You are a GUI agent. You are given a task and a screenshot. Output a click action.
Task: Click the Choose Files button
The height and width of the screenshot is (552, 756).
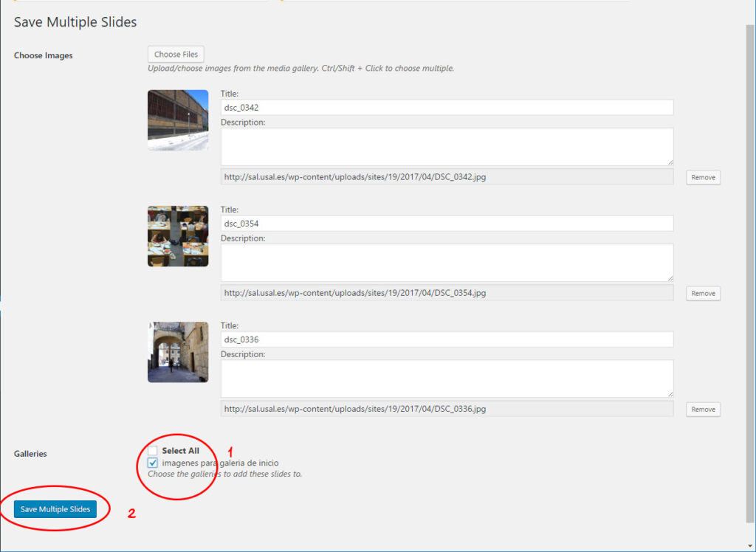click(176, 54)
